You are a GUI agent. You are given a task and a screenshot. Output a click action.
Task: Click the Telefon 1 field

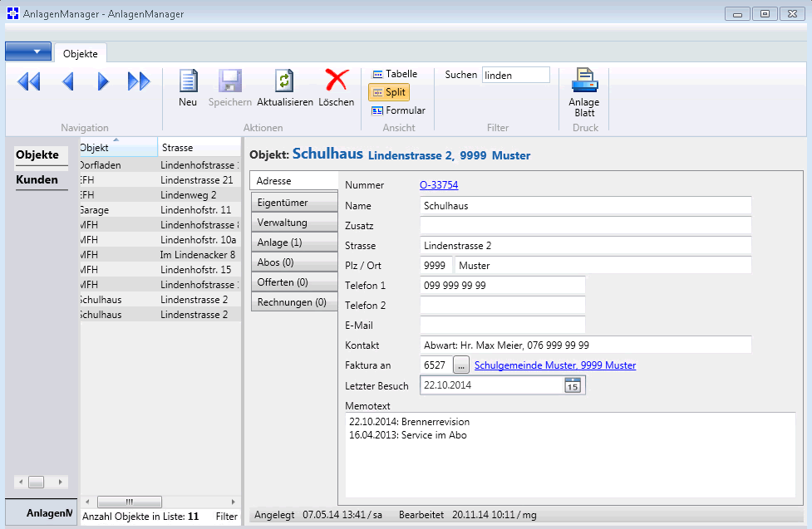click(502, 285)
